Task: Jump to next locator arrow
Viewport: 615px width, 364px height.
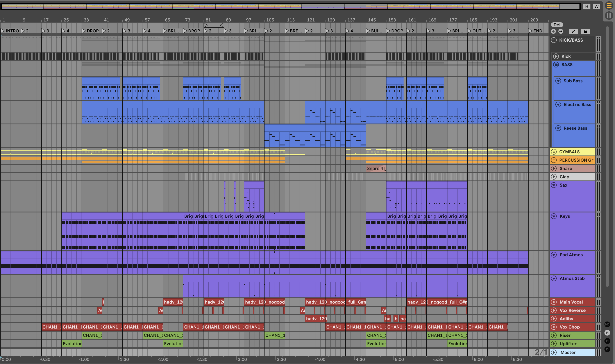Action: coord(561,31)
